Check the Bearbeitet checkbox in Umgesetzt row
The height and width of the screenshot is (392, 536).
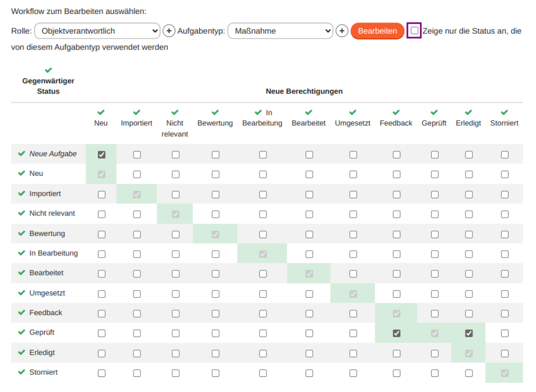308,293
